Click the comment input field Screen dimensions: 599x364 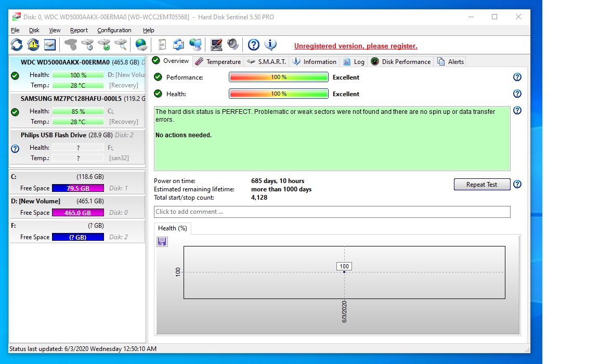(x=332, y=212)
